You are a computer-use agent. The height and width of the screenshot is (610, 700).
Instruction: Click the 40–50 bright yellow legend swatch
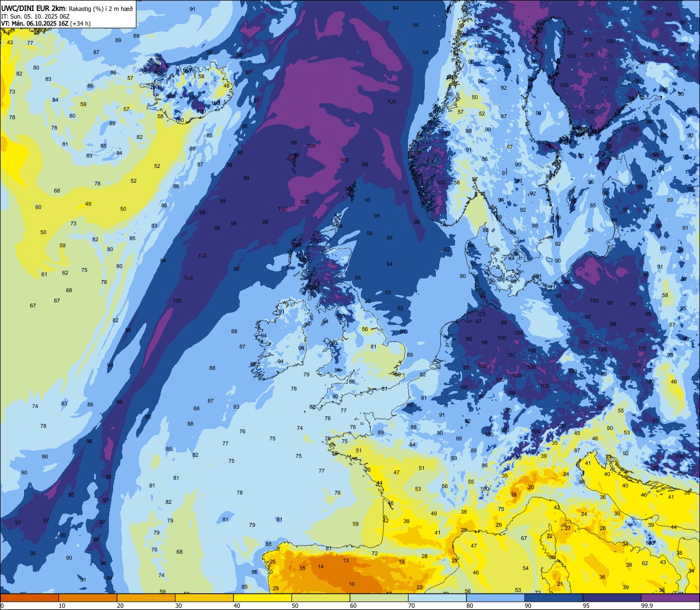[x=262, y=597]
